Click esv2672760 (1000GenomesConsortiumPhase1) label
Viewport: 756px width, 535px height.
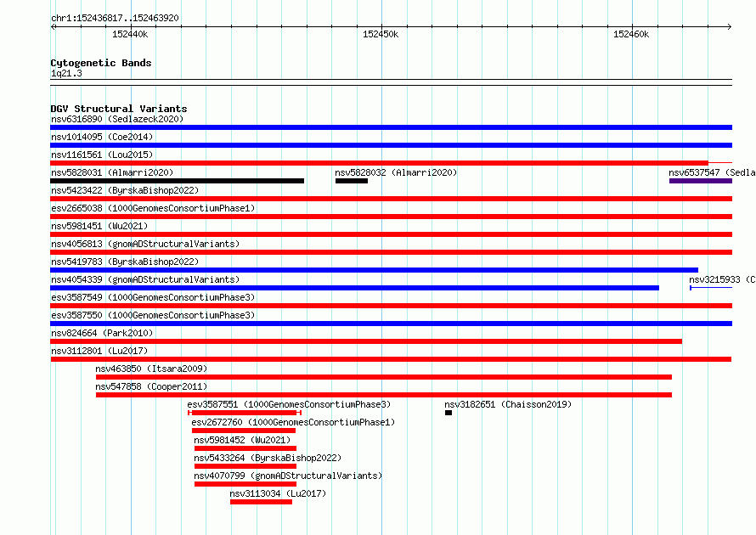pos(293,422)
